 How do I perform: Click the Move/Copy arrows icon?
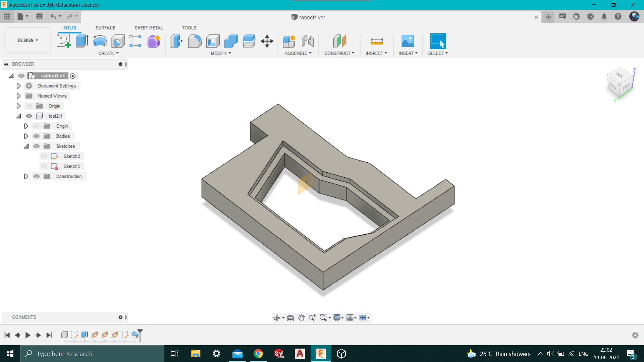(267, 41)
